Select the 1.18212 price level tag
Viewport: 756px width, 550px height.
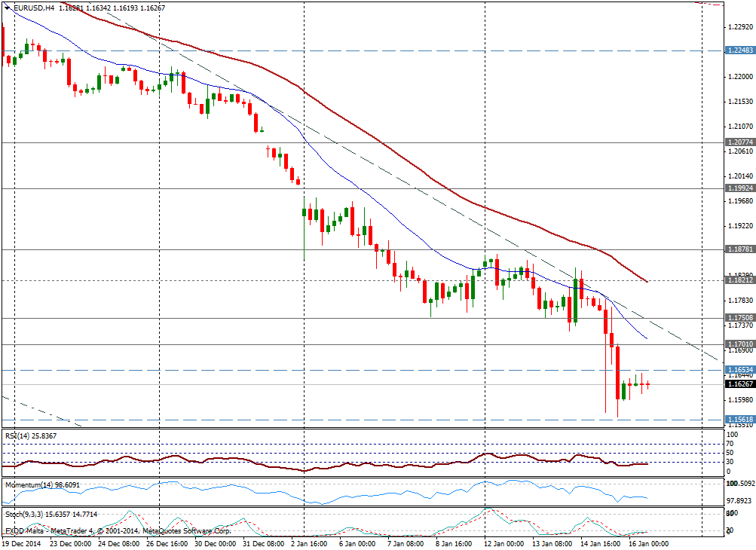[x=739, y=280]
